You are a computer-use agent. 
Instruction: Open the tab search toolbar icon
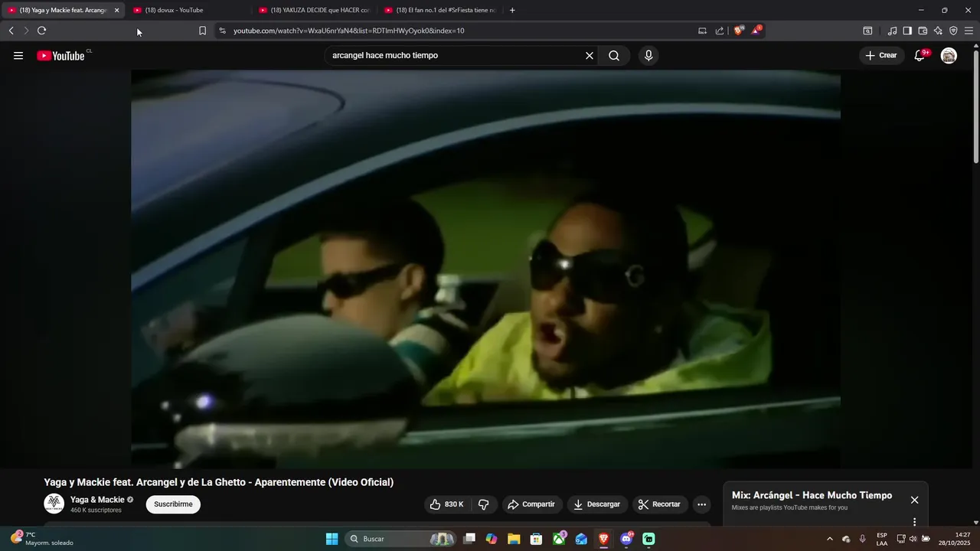pos(867,31)
